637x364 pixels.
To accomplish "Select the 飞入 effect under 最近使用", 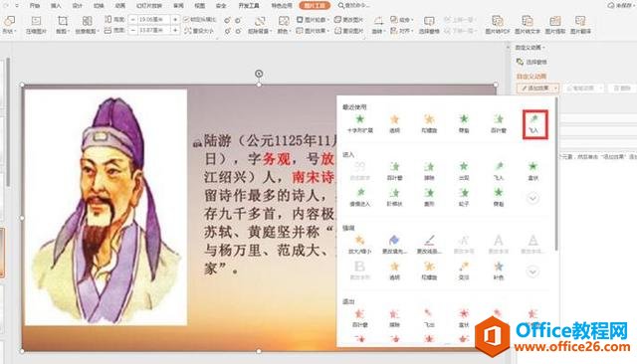I will (534, 124).
